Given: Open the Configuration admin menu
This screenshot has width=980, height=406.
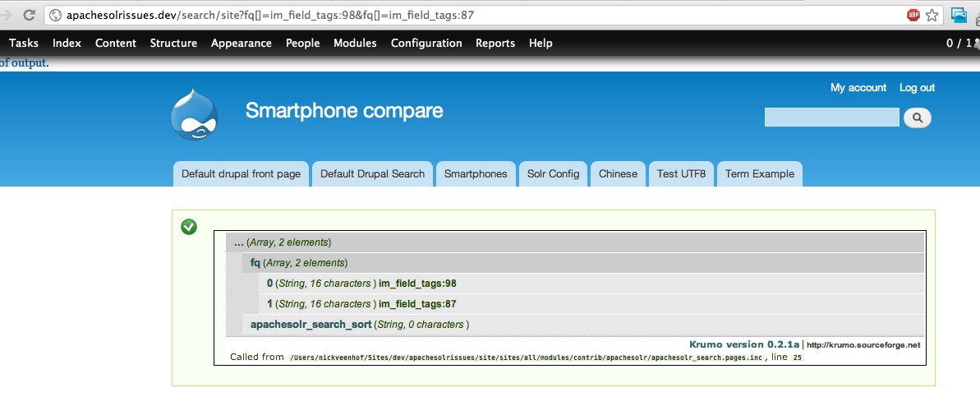Looking at the screenshot, I should [426, 44].
